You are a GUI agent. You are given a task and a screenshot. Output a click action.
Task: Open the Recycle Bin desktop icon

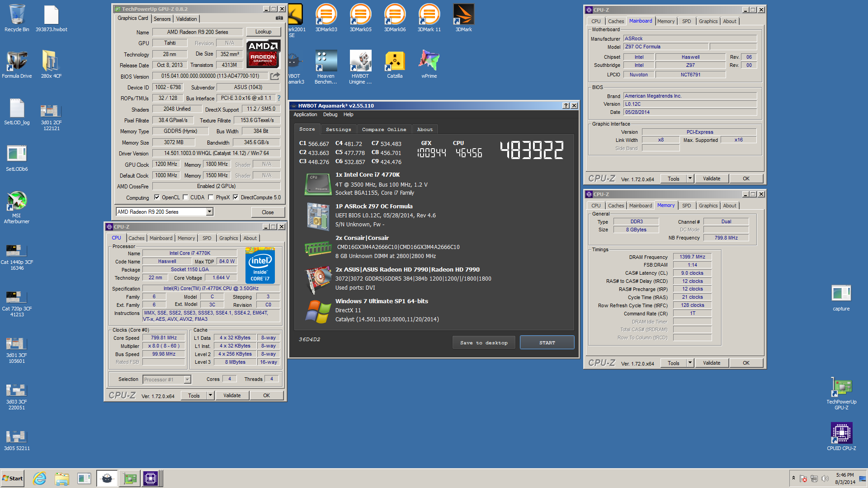tap(17, 18)
